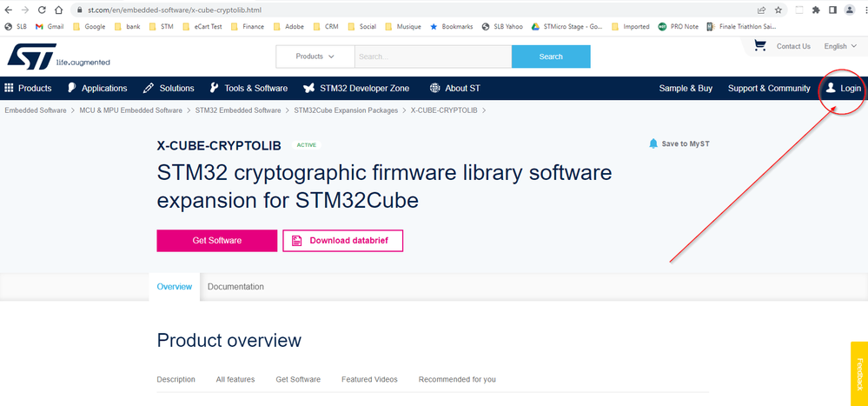Open the Chrome profile avatar
868x406 pixels.
[x=849, y=10]
